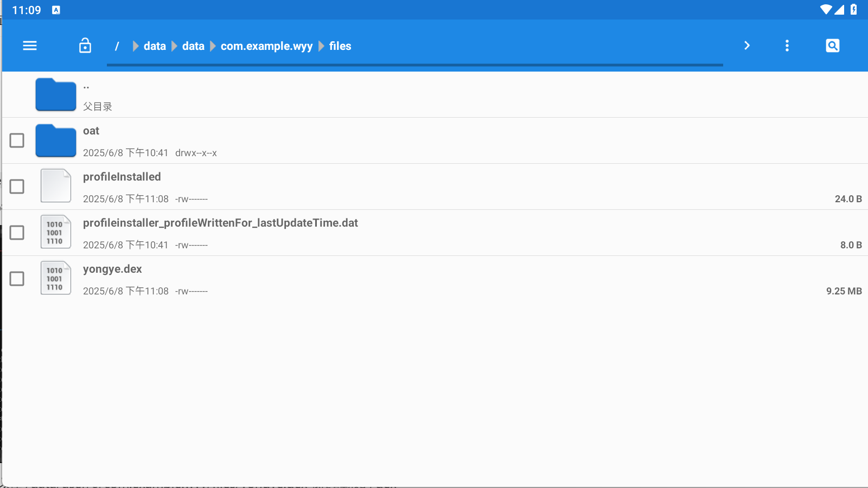Click the yongye.dex binary file icon
The image size is (868, 488).
click(x=56, y=278)
